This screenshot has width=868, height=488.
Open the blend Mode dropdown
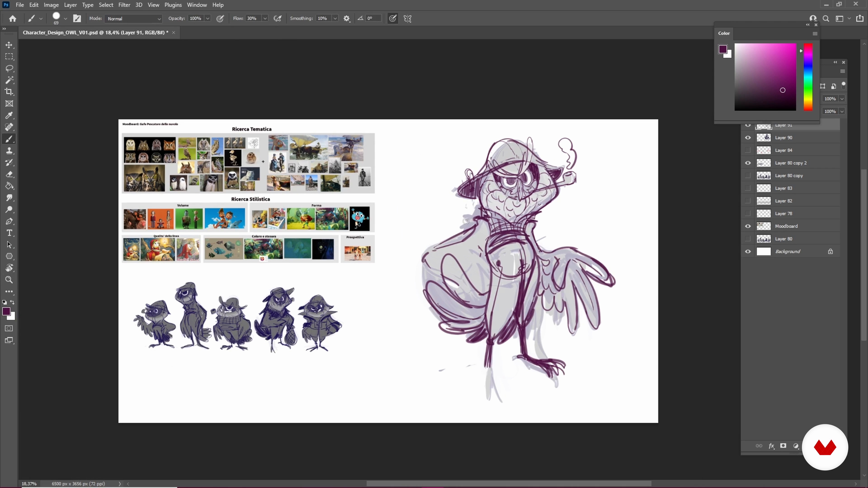133,19
